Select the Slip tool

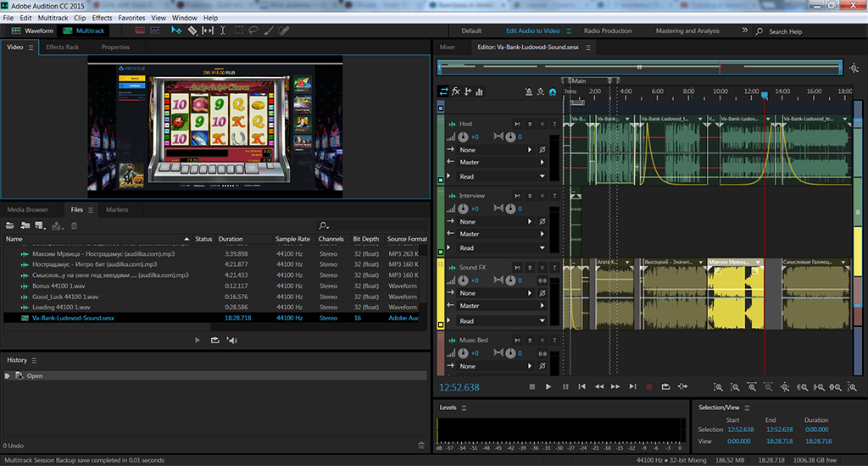click(x=208, y=31)
